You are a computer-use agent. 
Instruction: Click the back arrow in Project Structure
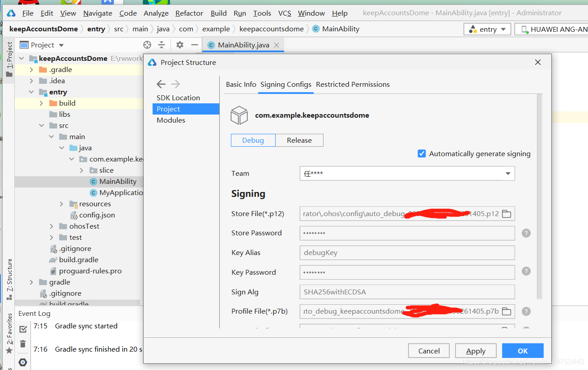coord(161,84)
